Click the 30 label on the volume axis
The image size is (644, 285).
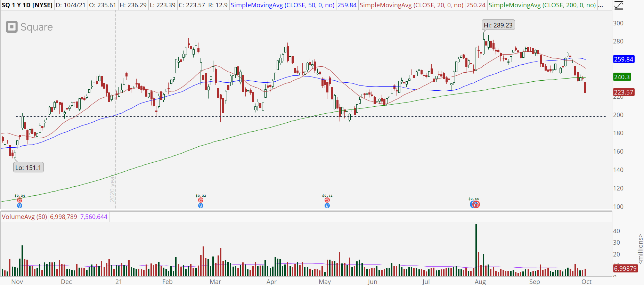tap(617, 243)
